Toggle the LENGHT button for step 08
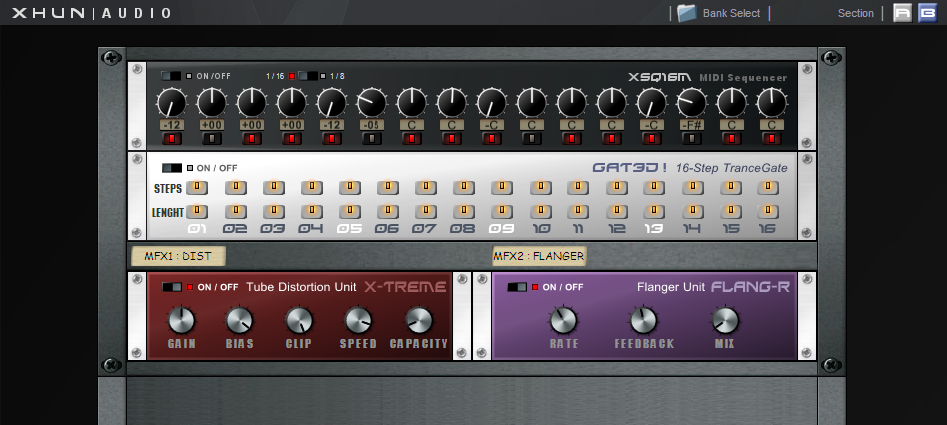This screenshot has height=425, width=947. tap(464, 212)
